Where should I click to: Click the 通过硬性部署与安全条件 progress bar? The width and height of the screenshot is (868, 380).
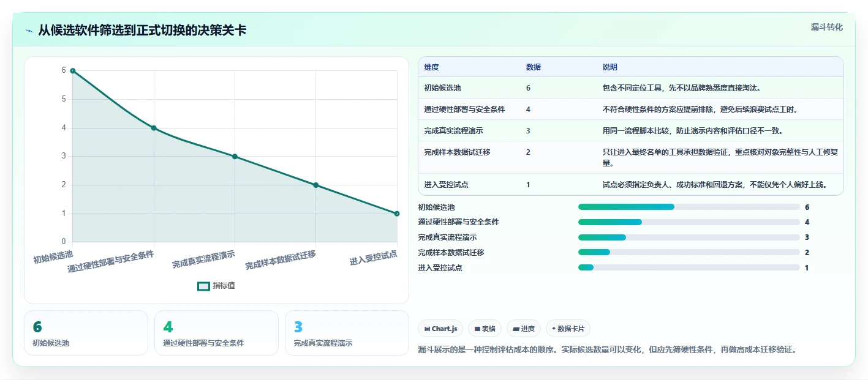coord(689,222)
